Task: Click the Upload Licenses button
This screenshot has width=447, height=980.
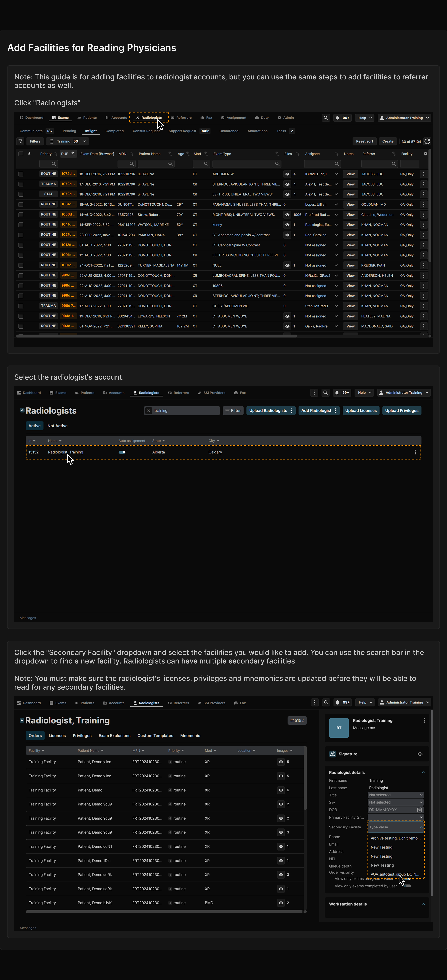Action: [361, 411]
